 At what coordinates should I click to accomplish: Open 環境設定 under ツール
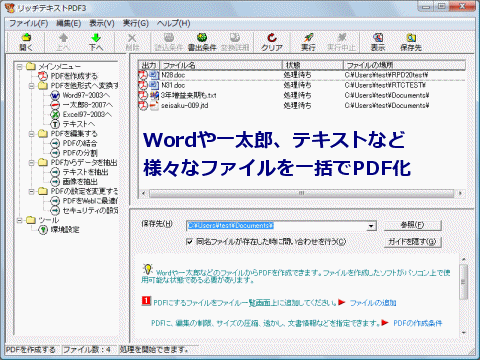click(65, 230)
